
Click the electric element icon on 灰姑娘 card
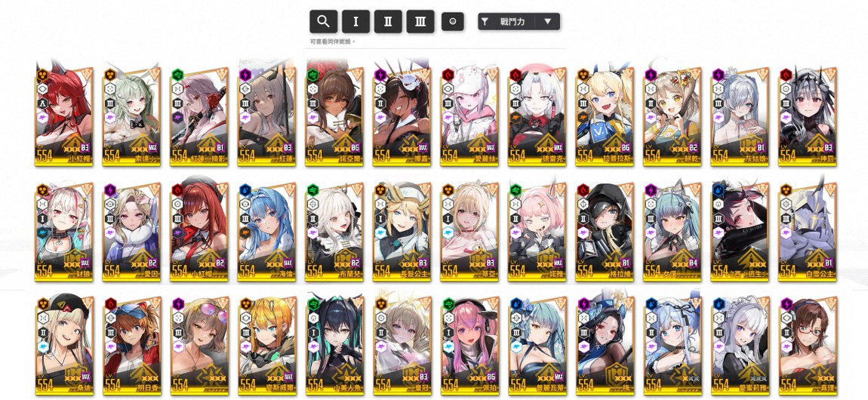718,75
